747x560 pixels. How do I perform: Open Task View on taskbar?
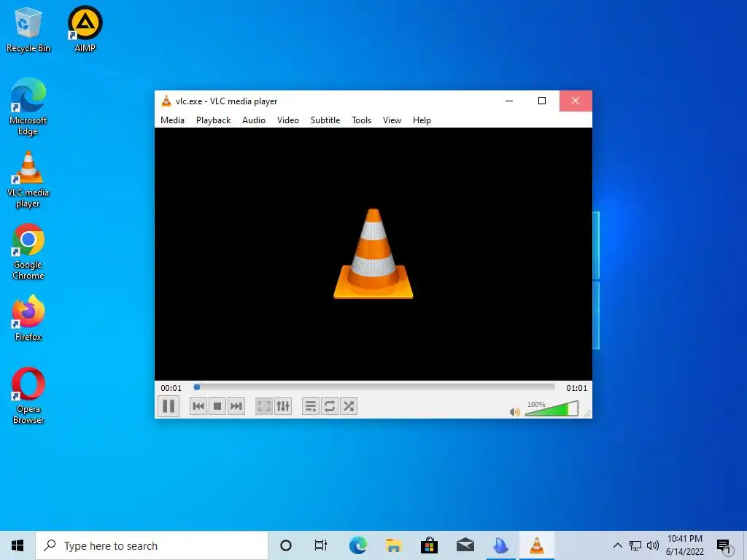321,545
